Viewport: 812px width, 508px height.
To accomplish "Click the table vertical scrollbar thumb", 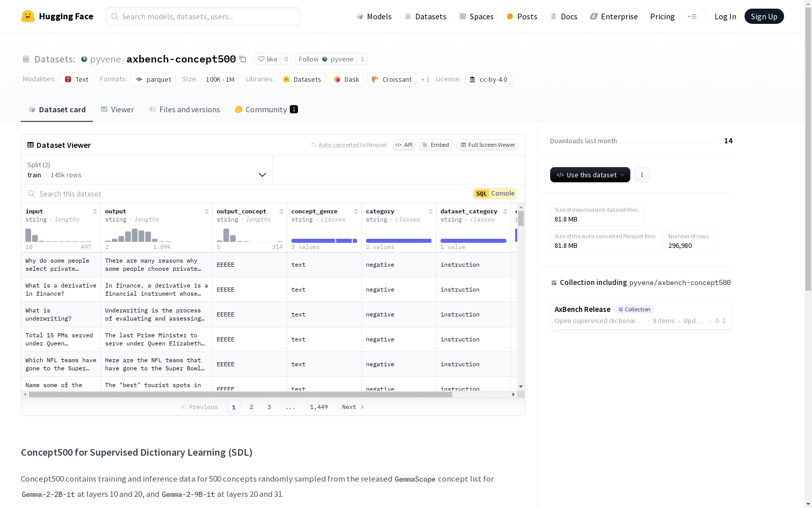I will tap(521, 218).
